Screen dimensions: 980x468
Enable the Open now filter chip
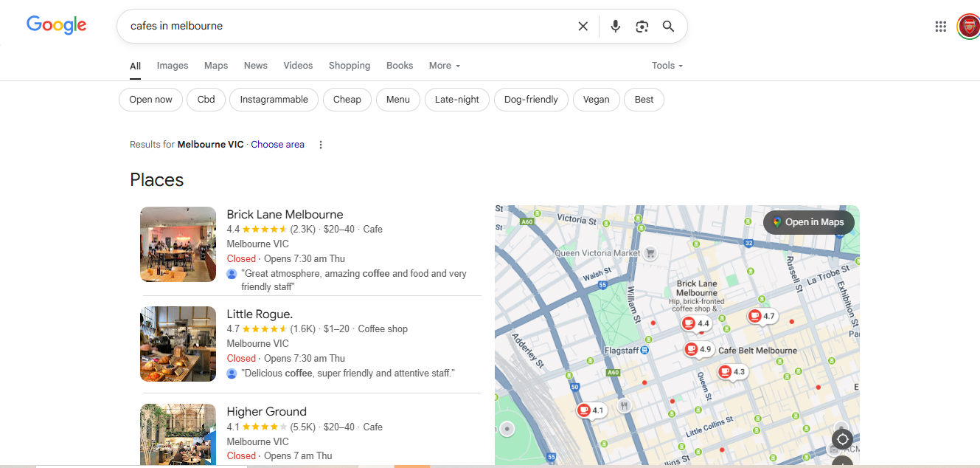[150, 99]
